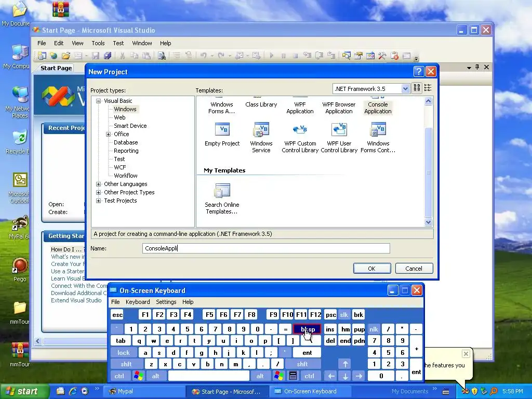
Task: Open the On-Screen Keyboard Settings menu
Action: [x=166, y=302]
